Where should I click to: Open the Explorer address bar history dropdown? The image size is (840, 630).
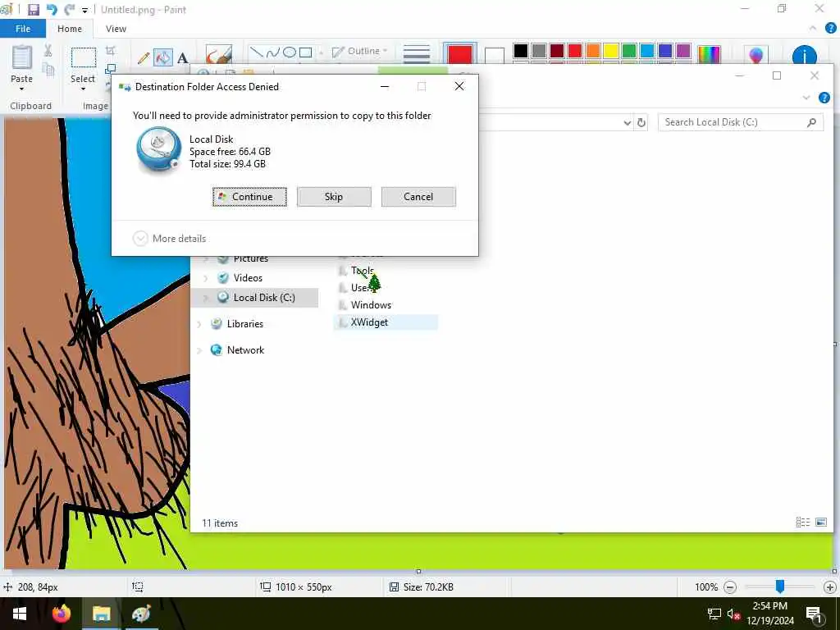coord(628,123)
